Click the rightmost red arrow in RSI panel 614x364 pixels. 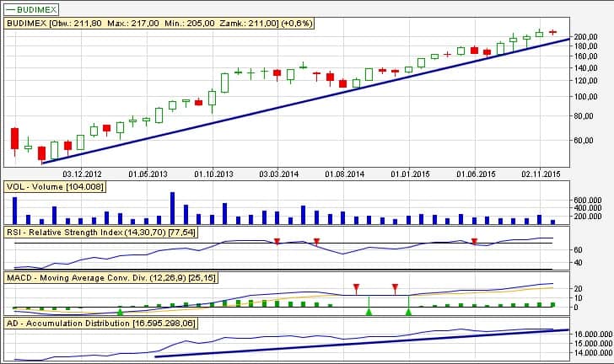pos(475,243)
